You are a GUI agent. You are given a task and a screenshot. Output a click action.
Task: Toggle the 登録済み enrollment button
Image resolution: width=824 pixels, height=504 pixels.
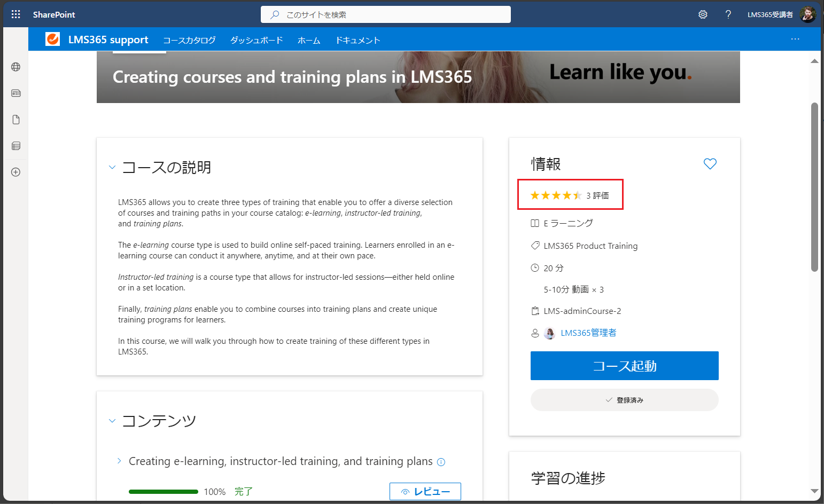tap(624, 400)
